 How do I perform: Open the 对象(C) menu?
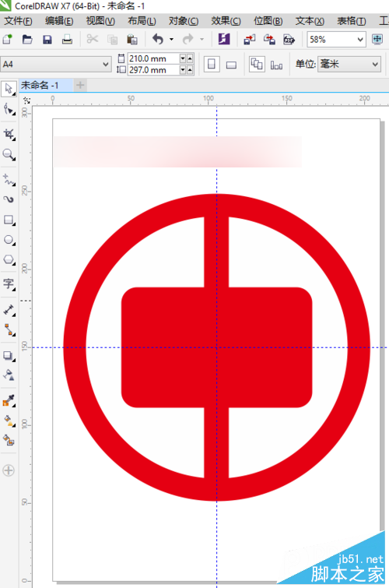coord(184,21)
